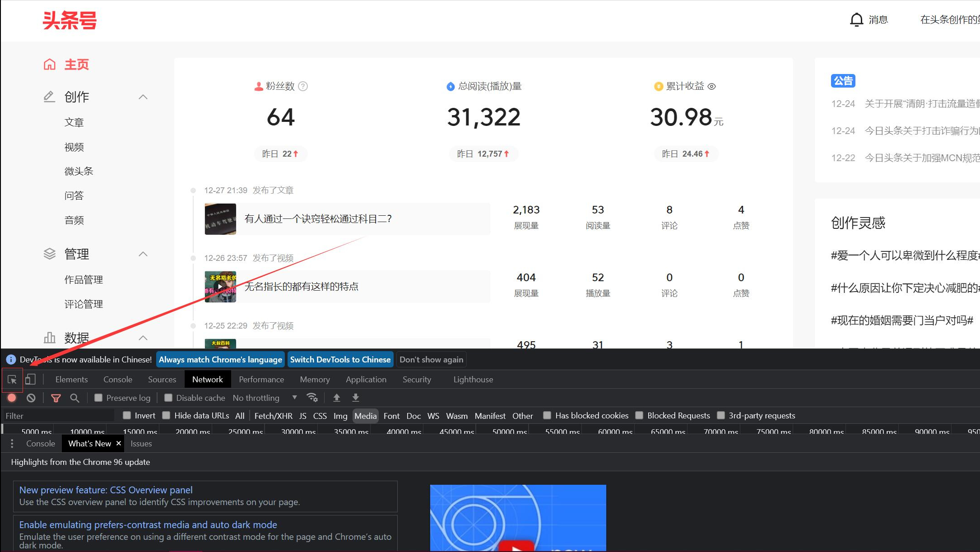Click the import HAR upload arrow
This screenshot has width=980, height=552.
tap(337, 398)
